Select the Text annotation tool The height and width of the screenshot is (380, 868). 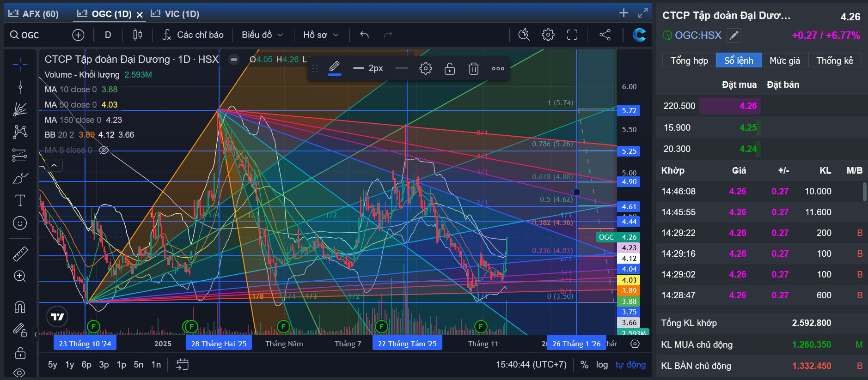click(20, 200)
